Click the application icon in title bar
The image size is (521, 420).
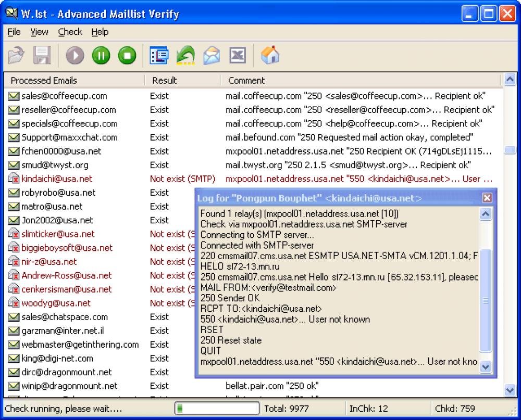click(x=11, y=14)
